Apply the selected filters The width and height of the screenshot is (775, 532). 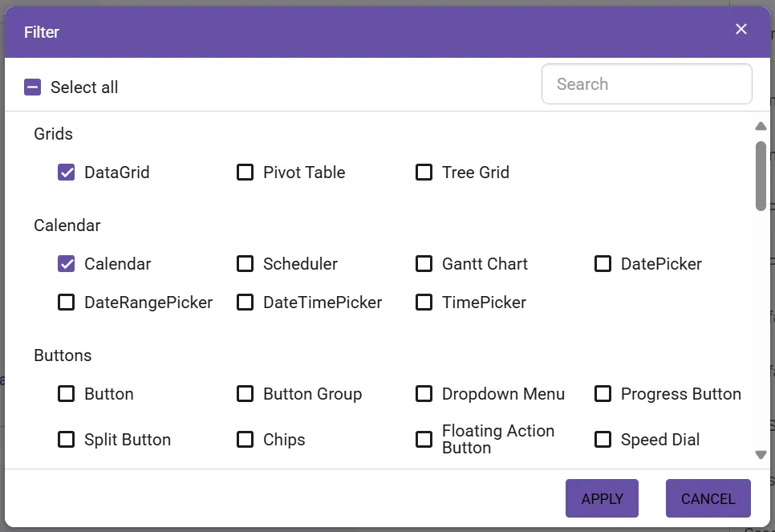[602, 497]
